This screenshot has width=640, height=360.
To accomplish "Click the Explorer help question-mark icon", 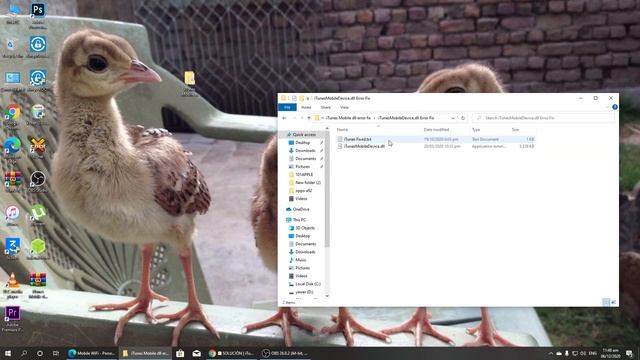I will click(x=615, y=107).
